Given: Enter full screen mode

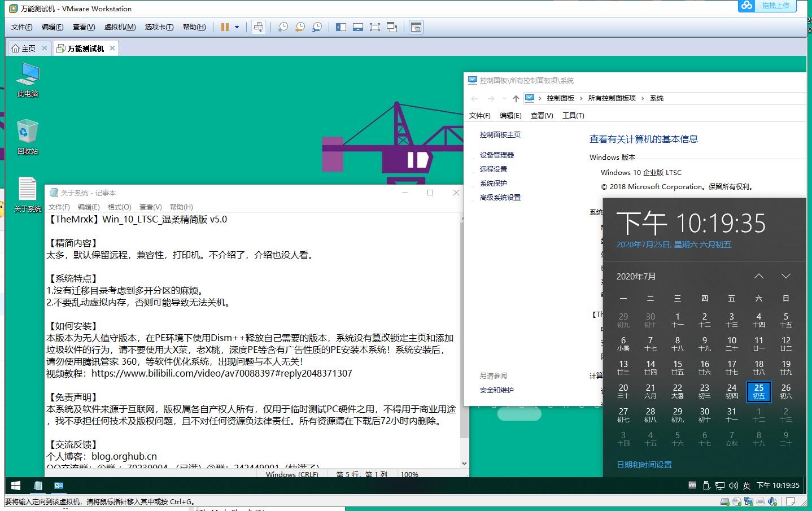Looking at the screenshot, I should click(375, 27).
